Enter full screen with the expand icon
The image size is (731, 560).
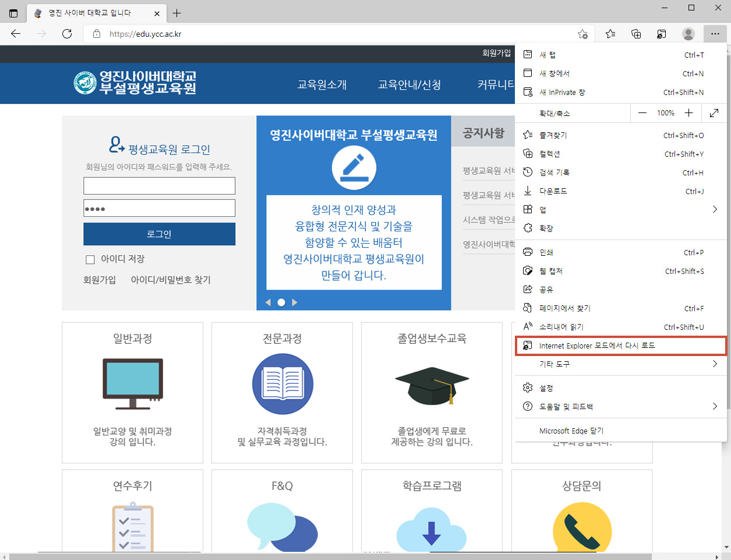(x=714, y=113)
